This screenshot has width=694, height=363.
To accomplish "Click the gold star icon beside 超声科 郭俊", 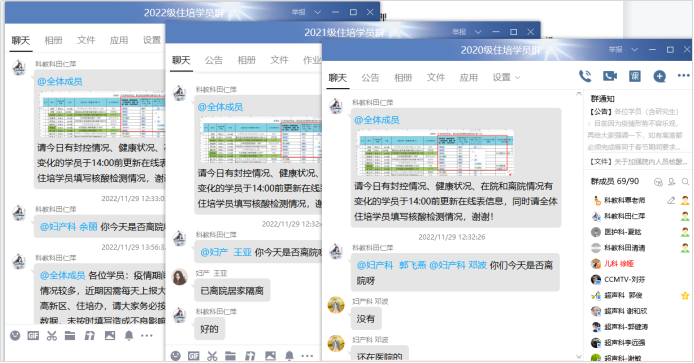I will 685,295.
